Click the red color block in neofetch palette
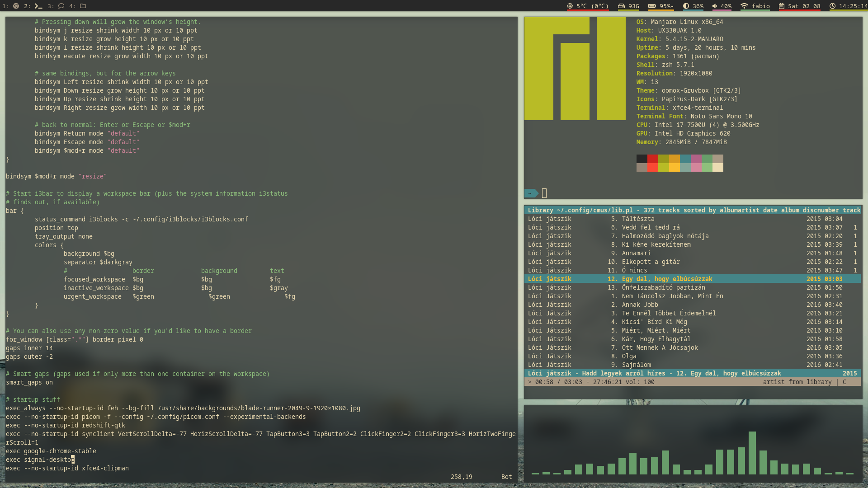Image resolution: width=868 pixels, height=488 pixels. point(652,159)
